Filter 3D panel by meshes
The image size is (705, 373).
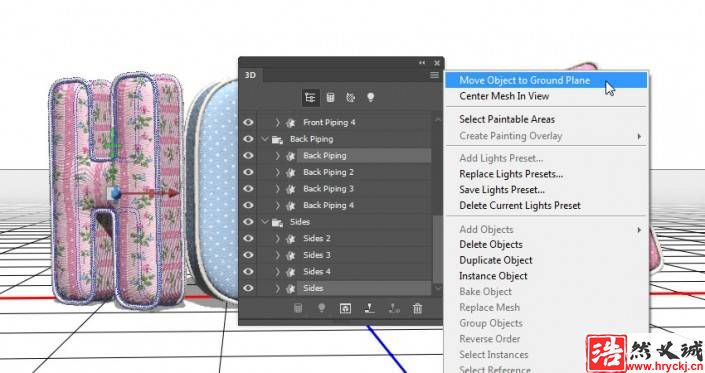[330, 98]
